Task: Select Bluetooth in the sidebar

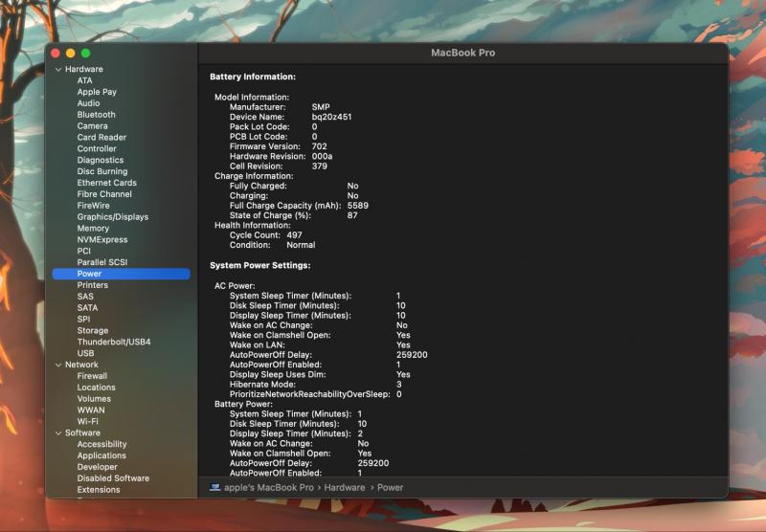Action: (x=96, y=115)
